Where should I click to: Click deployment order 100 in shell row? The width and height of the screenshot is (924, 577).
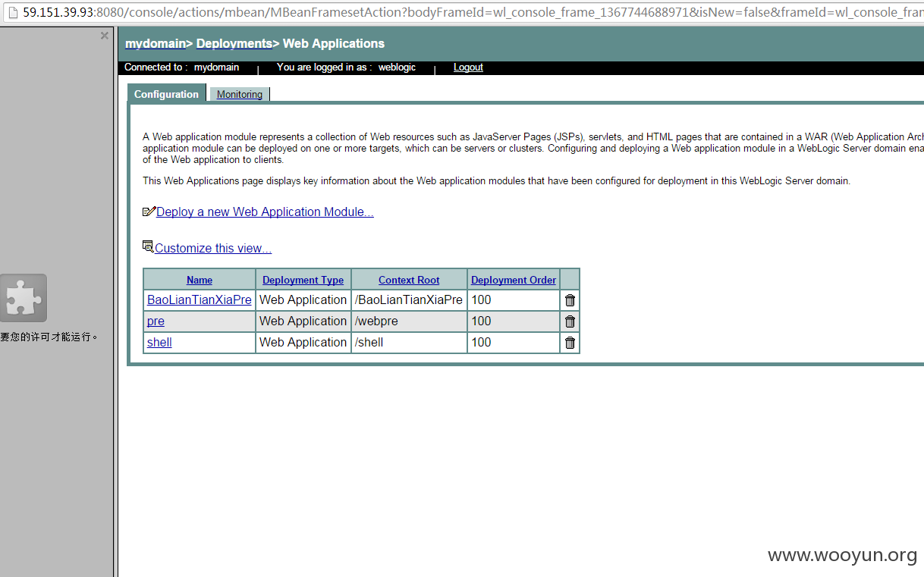(x=514, y=343)
